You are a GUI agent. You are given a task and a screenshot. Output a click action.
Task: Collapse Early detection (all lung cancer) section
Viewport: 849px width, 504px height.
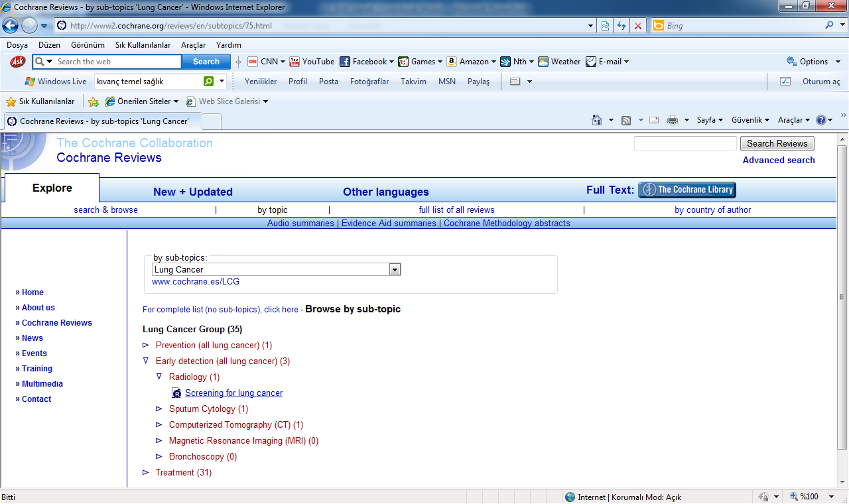pyautogui.click(x=146, y=361)
